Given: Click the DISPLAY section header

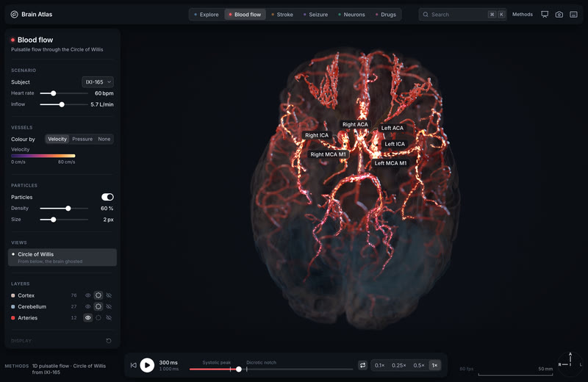Looking at the screenshot, I should tap(21, 341).
